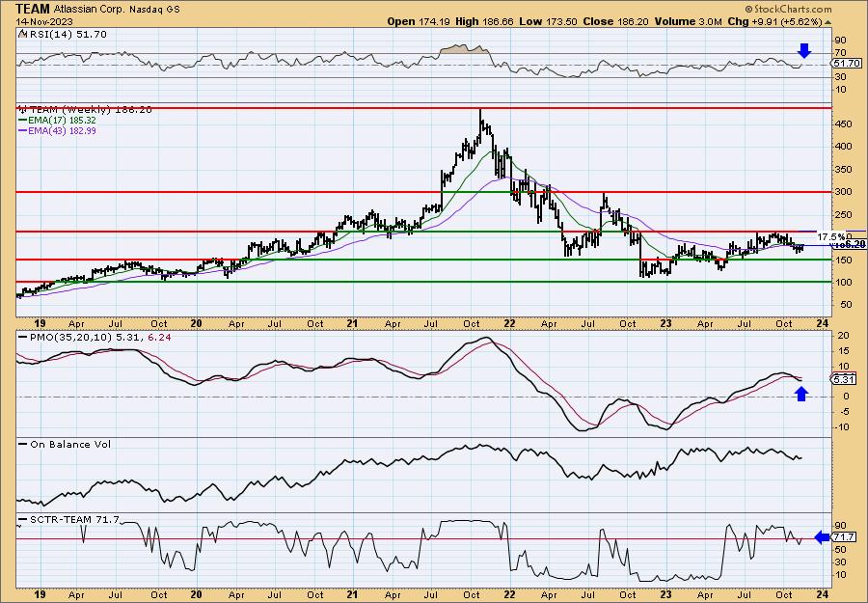868x603 pixels.
Task: Click the Low 173.50 value
Action: tap(548, 21)
